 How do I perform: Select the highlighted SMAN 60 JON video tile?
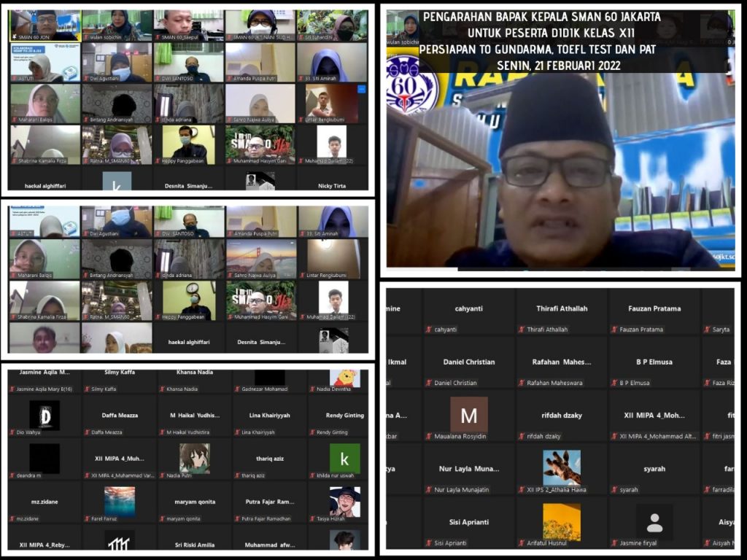(x=44, y=26)
